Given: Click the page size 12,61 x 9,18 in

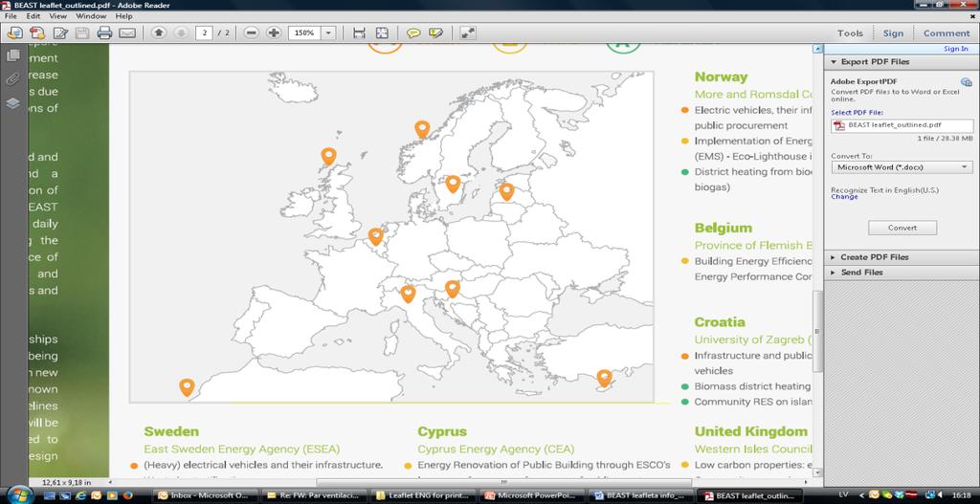Looking at the screenshot, I should 66,482.
